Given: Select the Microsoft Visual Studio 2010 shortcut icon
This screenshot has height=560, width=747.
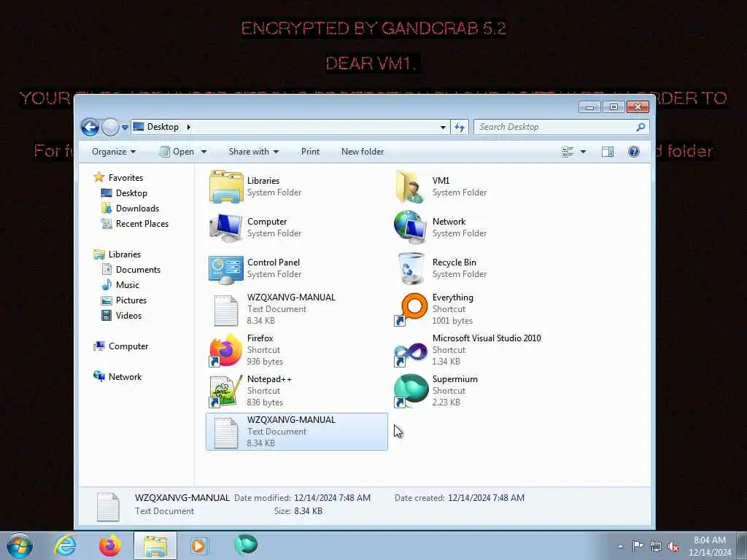Looking at the screenshot, I should tap(411, 354).
